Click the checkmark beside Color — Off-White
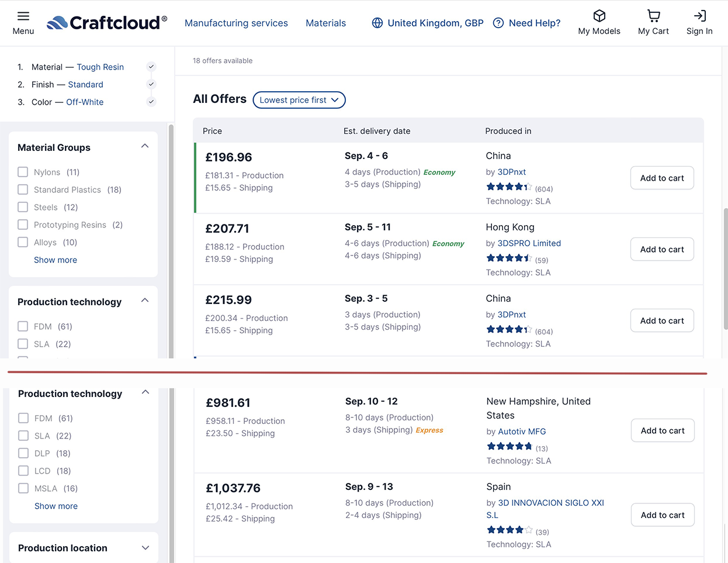This screenshot has height=563, width=728. (151, 102)
